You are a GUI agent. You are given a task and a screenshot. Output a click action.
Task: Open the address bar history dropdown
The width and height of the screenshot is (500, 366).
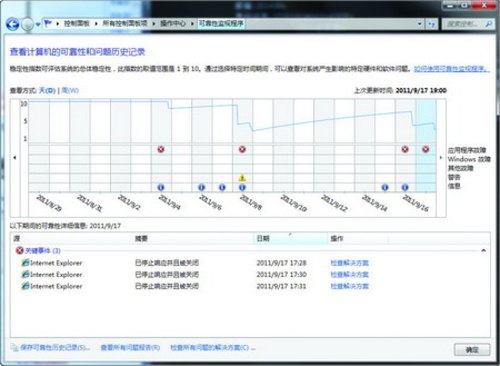420,24
